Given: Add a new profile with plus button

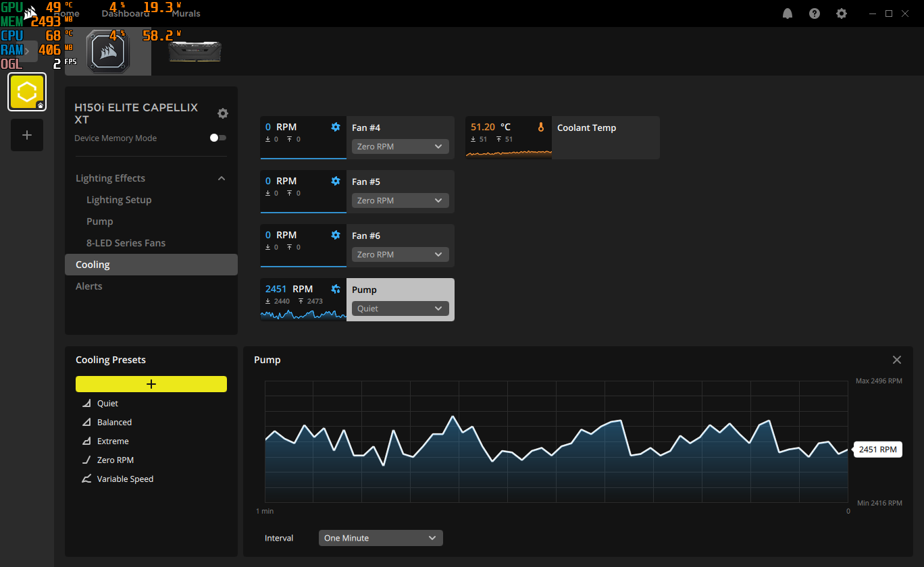Looking at the screenshot, I should (x=27, y=135).
